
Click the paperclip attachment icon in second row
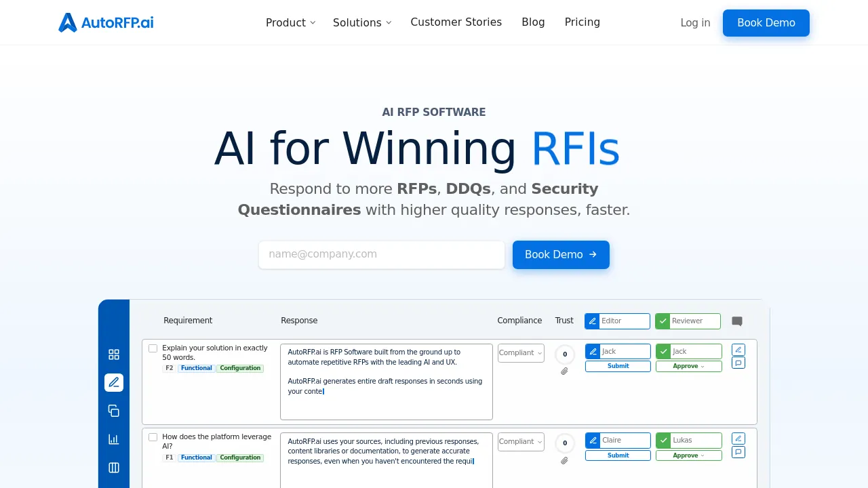click(x=564, y=461)
